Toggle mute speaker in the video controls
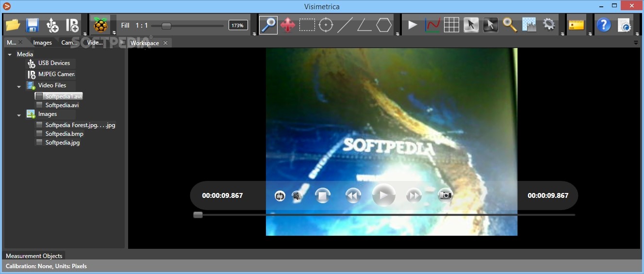The image size is (644, 274). (x=297, y=196)
